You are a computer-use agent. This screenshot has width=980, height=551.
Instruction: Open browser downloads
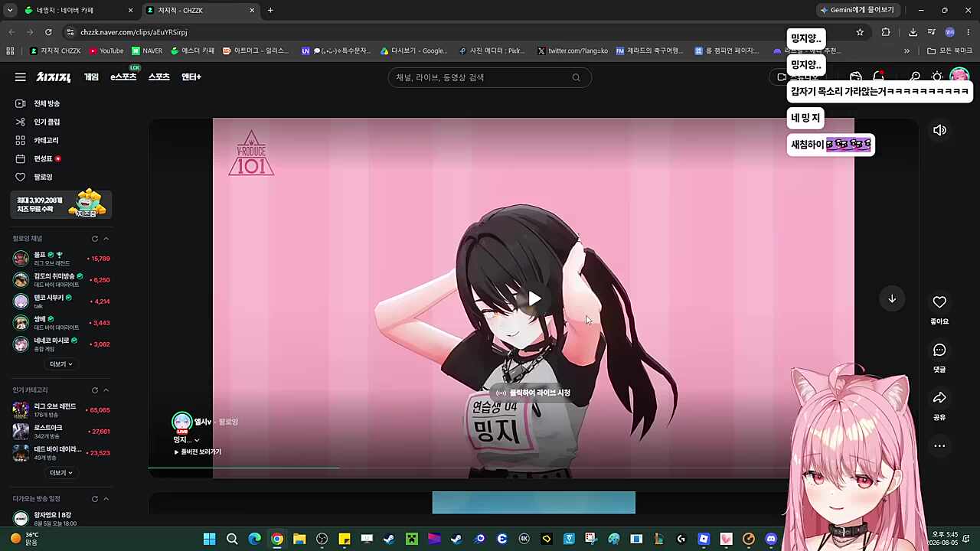coord(913,32)
